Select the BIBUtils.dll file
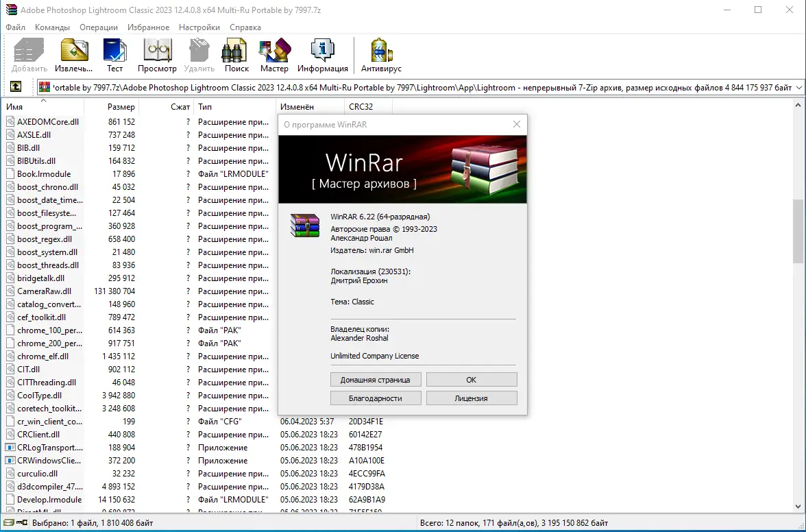Viewport: 806px width, 532px height. click(36, 161)
